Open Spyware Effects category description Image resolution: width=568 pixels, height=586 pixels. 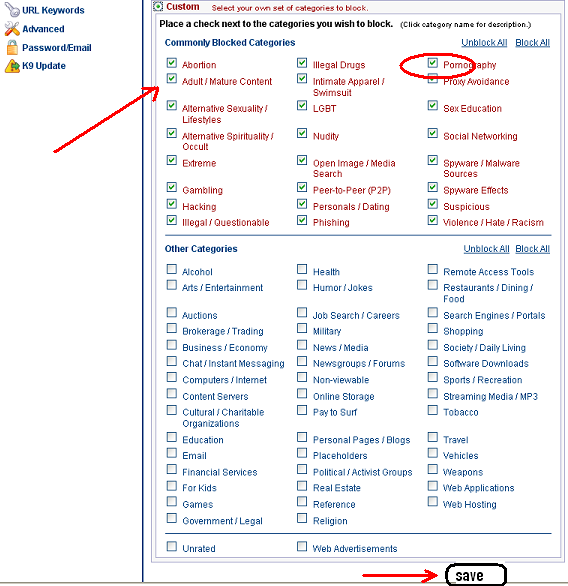tap(476, 190)
